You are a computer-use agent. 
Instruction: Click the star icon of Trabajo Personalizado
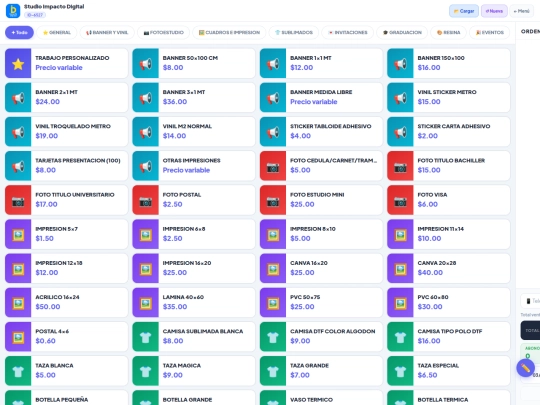click(x=18, y=63)
